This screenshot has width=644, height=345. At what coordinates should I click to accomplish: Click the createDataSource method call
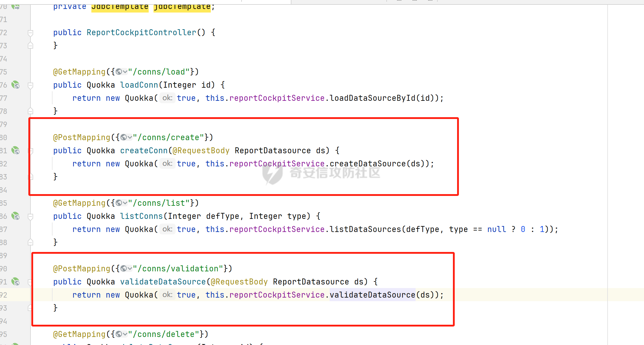(368, 164)
